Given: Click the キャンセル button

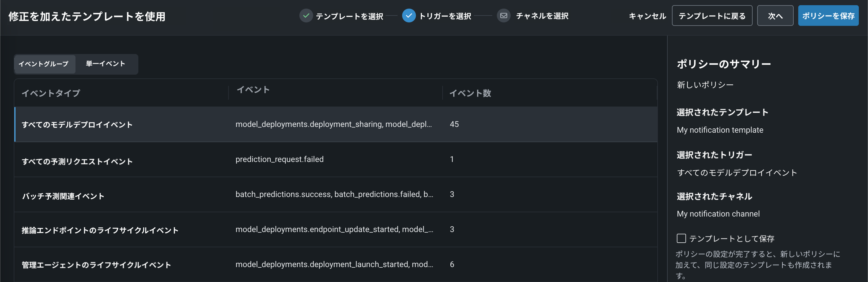Looking at the screenshot, I should pyautogui.click(x=647, y=16).
